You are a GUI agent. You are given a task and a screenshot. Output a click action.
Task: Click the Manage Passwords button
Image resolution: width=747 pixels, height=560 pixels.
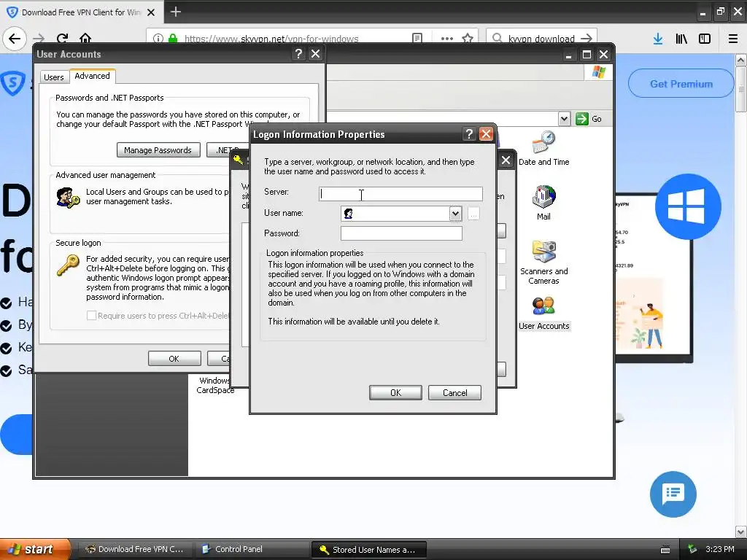coord(158,150)
